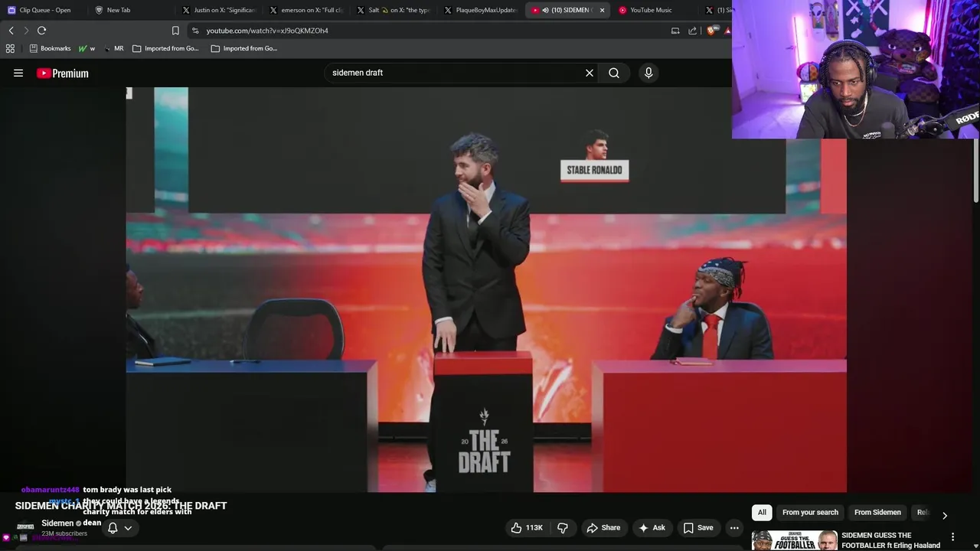Like the video with 113K likes

coord(527,528)
